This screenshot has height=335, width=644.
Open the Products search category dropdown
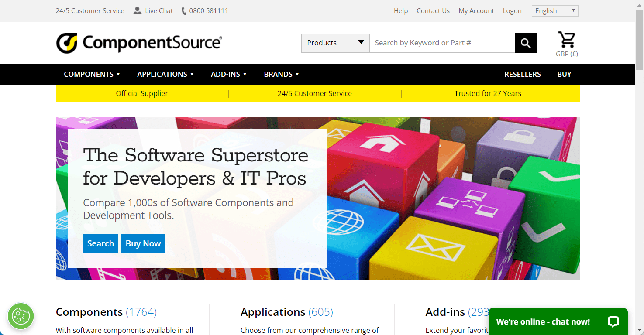335,43
